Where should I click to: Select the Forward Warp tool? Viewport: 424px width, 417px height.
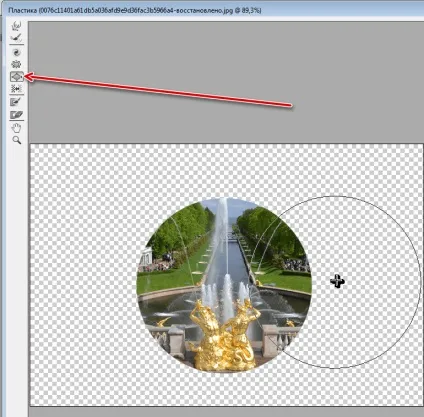(16, 26)
